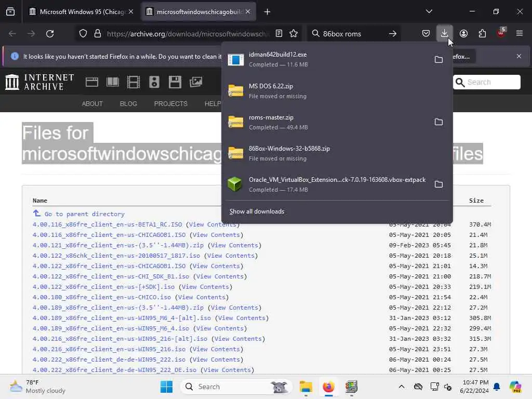Image resolution: width=532 pixels, height=399 pixels.
Task: Show idman642build12.exe in folder
Action: click(x=438, y=59)
